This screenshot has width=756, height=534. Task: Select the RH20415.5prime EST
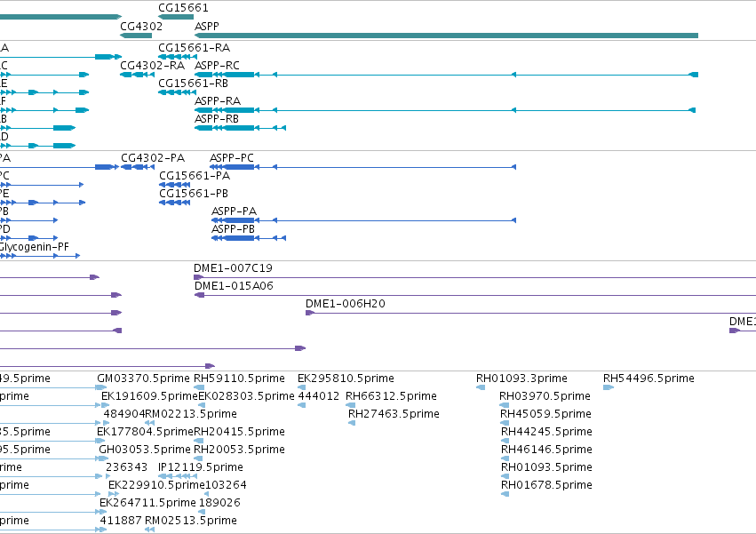click(199, 441)
